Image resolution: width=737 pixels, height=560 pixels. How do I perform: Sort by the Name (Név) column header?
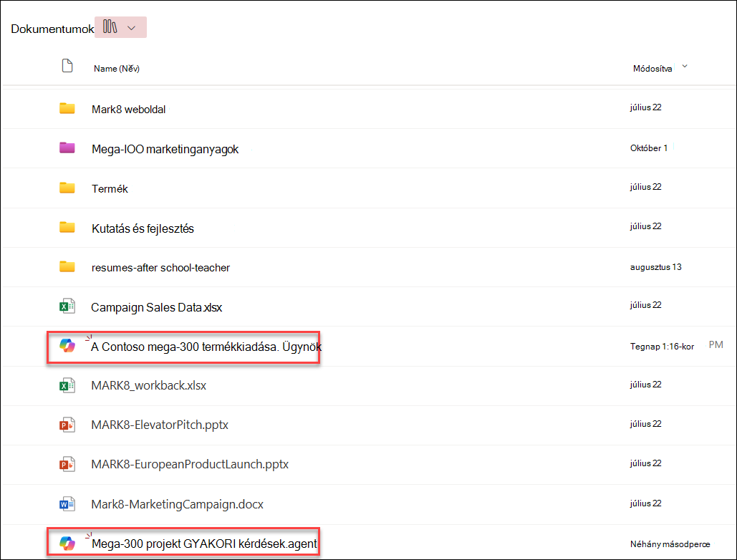[x=117, y=69]
